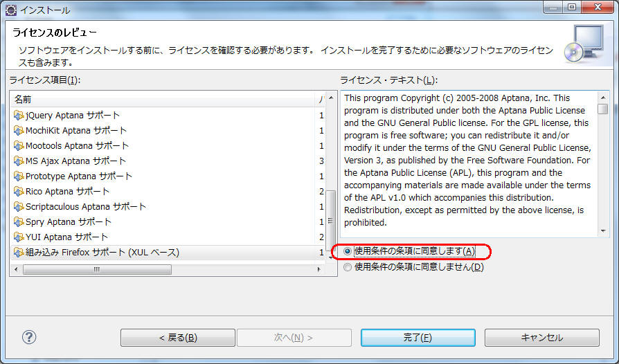Viewport: 619px width, 364px height.
Task: Click the Rico Aptana サポート plugin icon
Action: pos(19,192)
